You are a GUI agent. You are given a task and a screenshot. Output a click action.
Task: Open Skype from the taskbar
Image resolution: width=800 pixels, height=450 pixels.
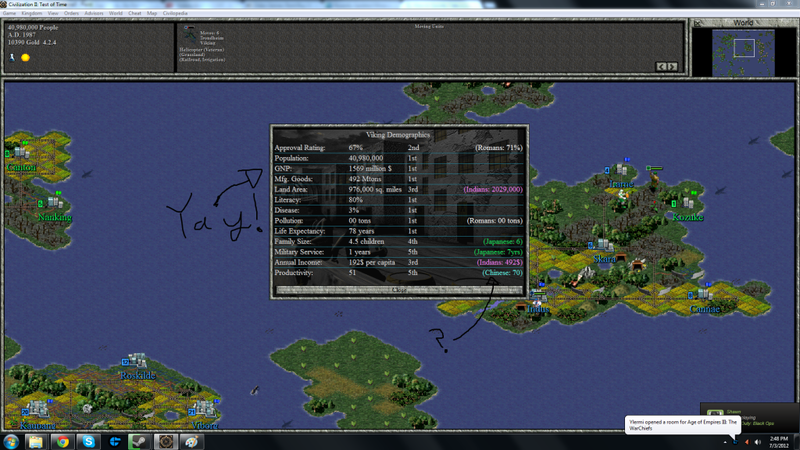click(88, 442)
